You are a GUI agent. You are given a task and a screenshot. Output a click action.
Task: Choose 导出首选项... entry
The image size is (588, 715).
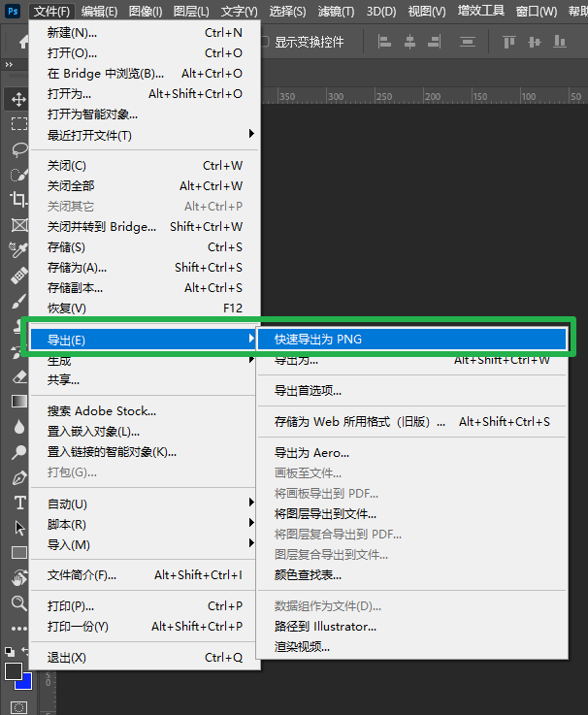(412, 391)
